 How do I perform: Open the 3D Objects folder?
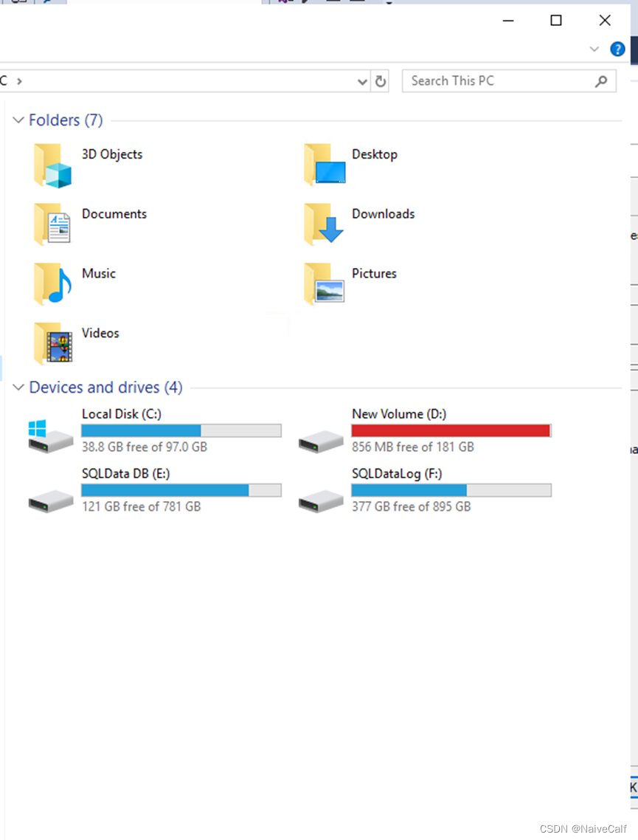pos(111,154)
